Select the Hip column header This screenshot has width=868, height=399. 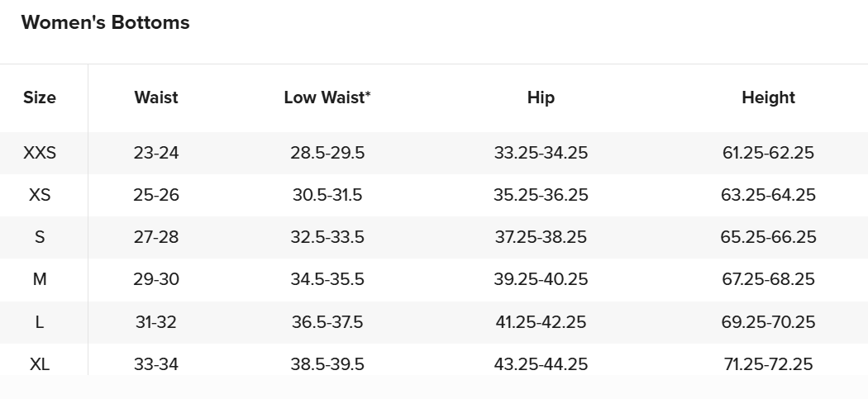pos(541,97)
